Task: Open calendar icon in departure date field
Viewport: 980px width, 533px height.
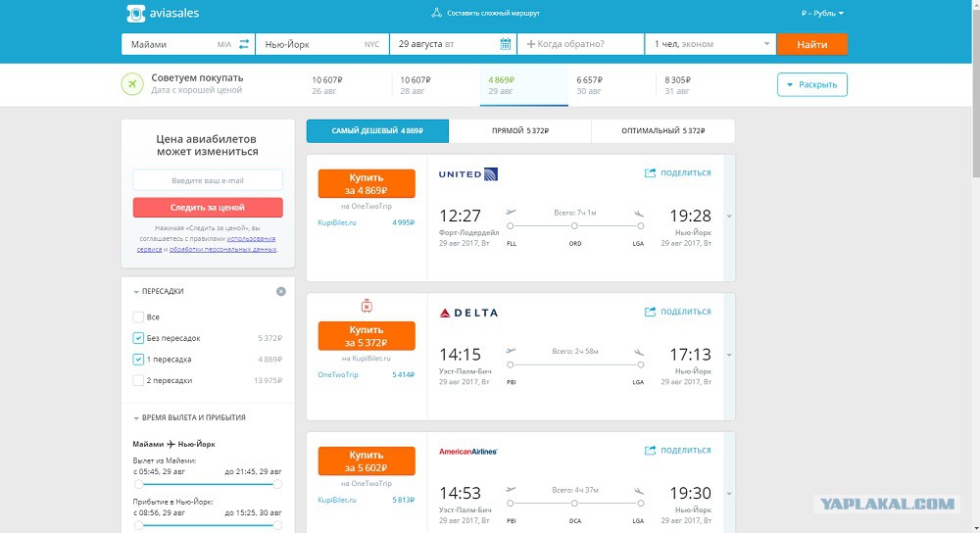Action: tap(505, 44)
